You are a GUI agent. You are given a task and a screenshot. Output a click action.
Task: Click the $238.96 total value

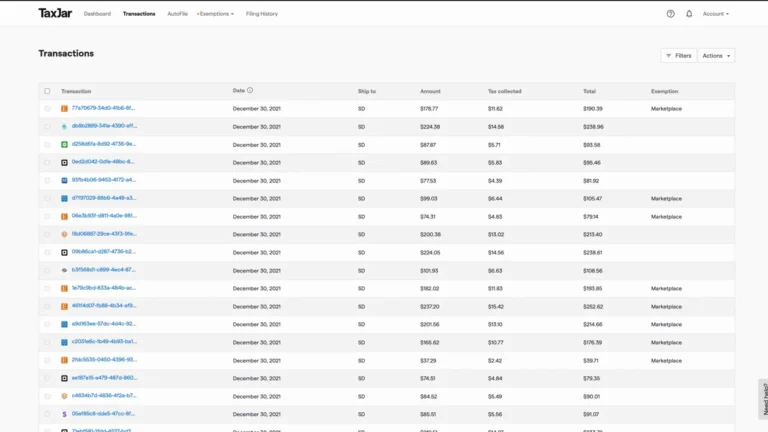tap(593, 127)
